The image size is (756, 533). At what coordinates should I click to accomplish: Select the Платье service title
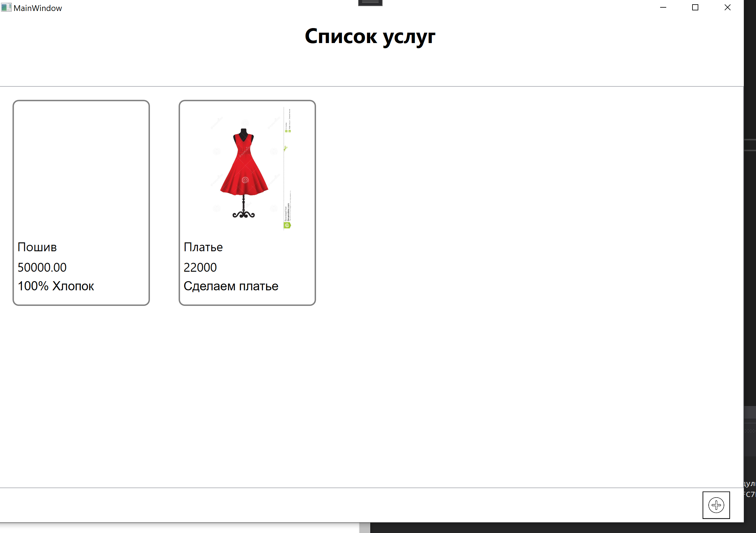pos(203,247)
